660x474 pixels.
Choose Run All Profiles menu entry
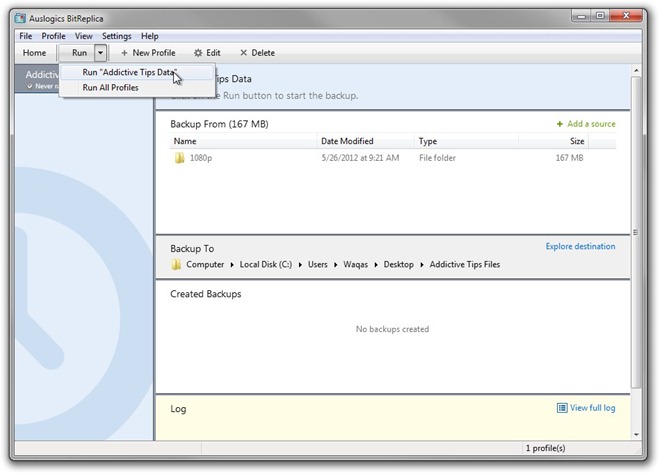tap(136, 88)
